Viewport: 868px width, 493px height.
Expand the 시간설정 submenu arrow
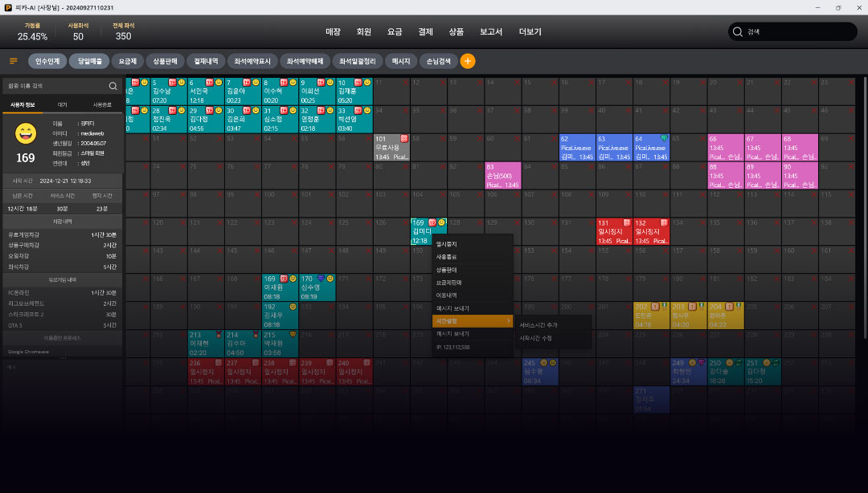pos(508,321)
